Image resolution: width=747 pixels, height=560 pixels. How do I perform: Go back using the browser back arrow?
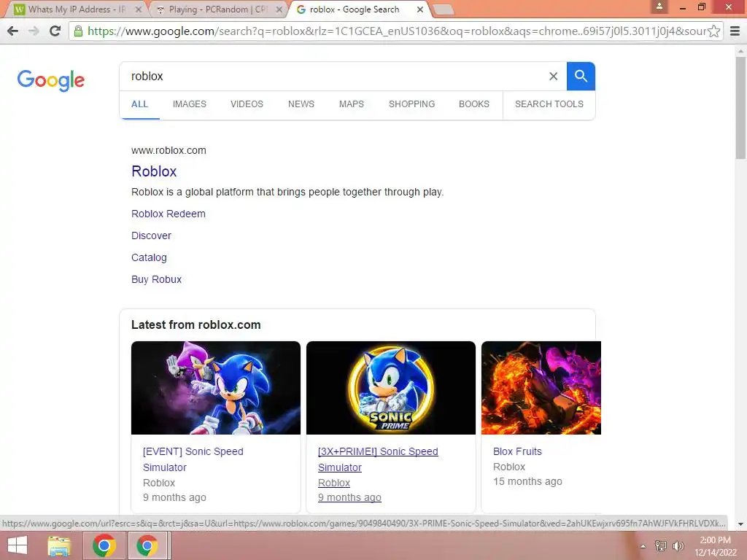[13, 31]
